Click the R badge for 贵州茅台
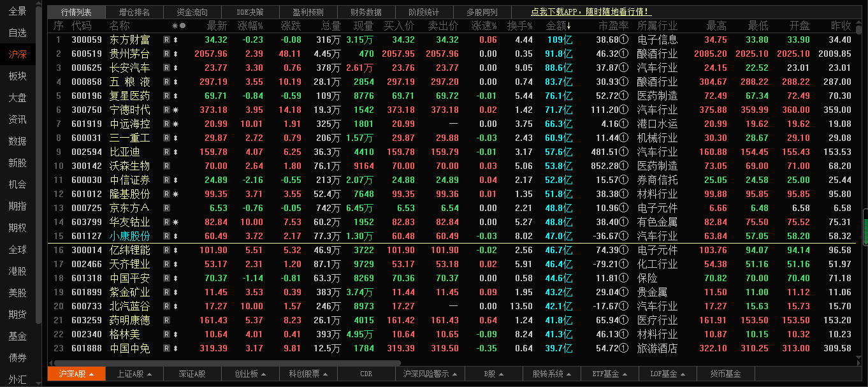 tap(166, 54)
